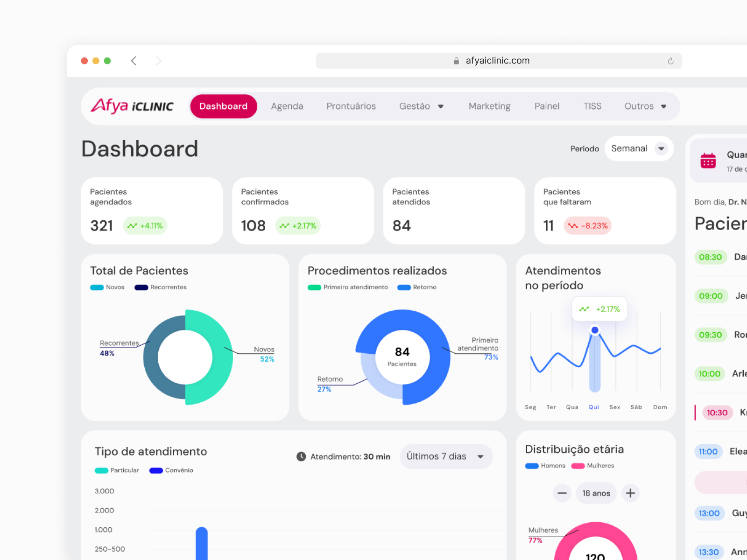Select the Prontuários navigation item
The image size is (747, 560).
351,106
